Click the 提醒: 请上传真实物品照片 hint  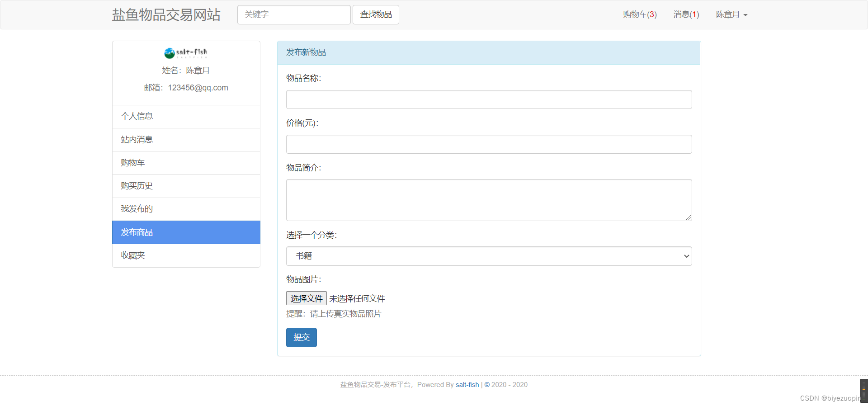click(x=334, y=314)
